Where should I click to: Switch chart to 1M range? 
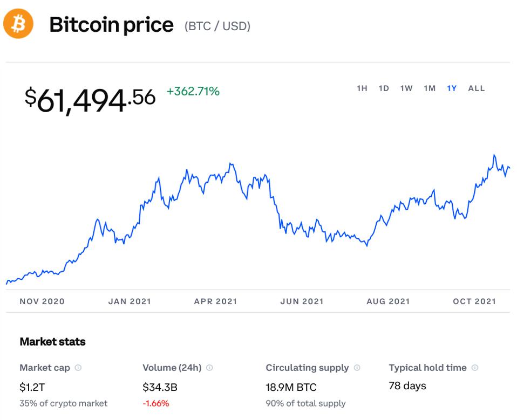coord(430,88)
